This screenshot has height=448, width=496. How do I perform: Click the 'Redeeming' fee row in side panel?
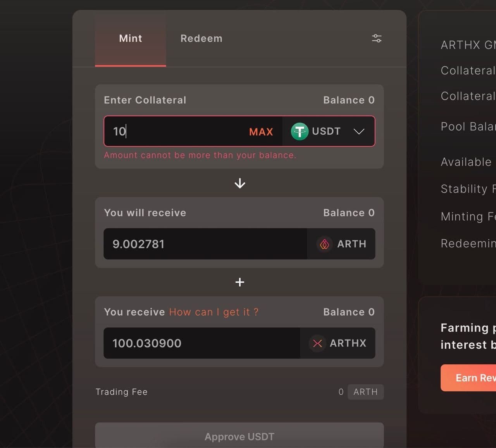coord(468,244)
